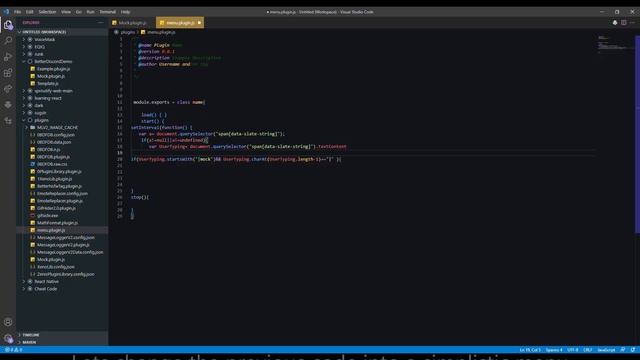The width and height of the screenshot is (640, 360).
Task: Place cursor on the stop() method line
Action: (x=140, y=198)
